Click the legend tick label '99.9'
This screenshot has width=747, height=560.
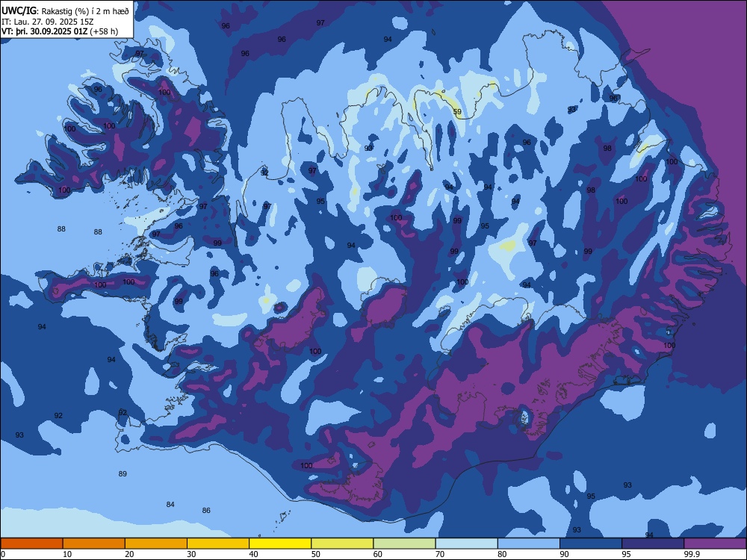coord(692,554)
